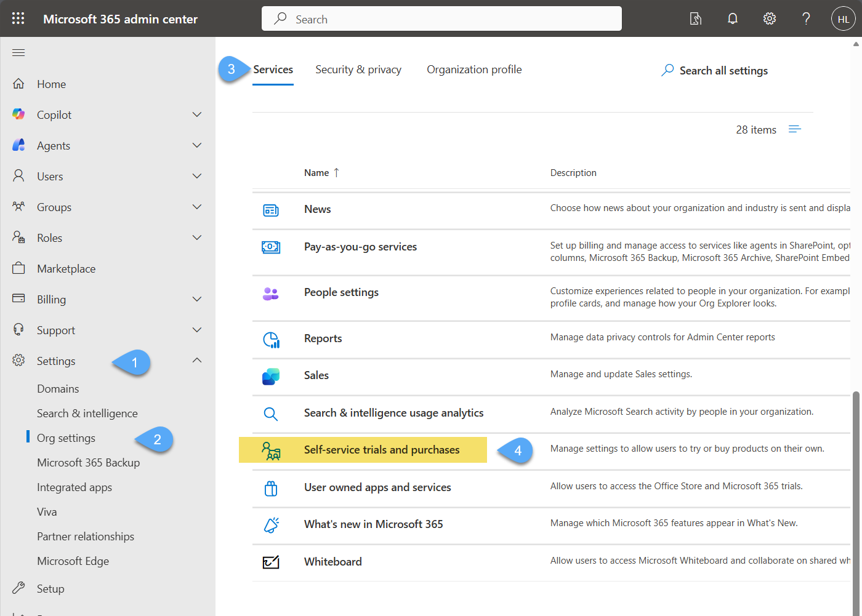Open the help question mark icon
The width and height of the screenshot is (862, 616).
pos(806,19)
